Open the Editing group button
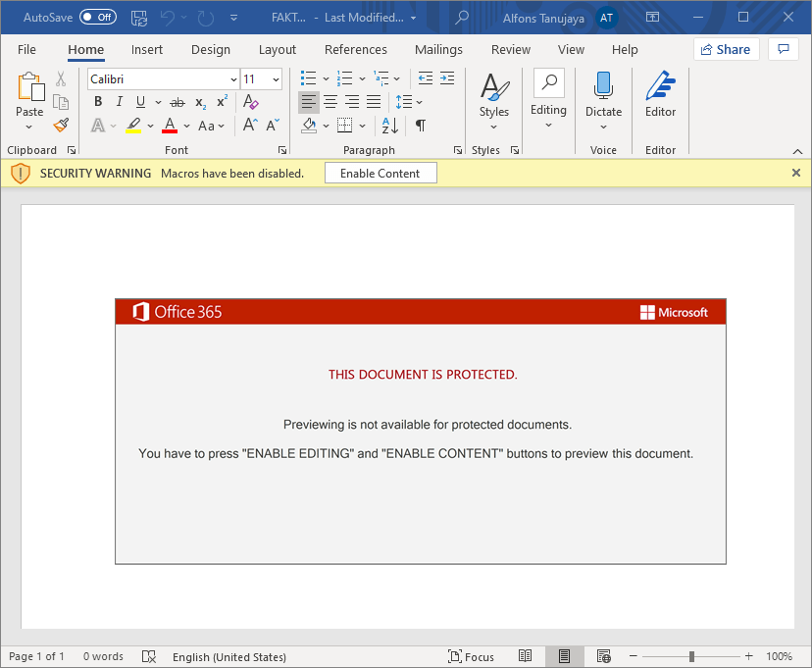This screenshot has height=668, width=812. (548, 99)
